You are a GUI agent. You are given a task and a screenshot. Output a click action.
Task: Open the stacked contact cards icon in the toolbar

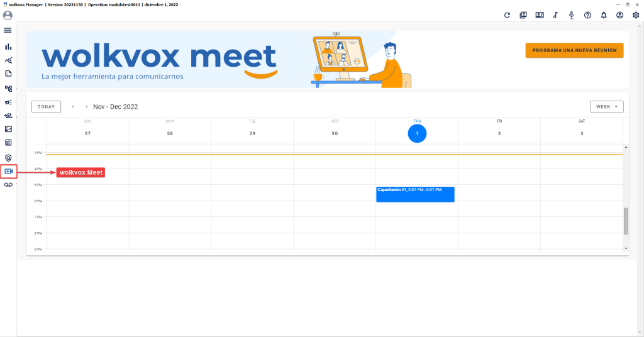pos(523,15)
